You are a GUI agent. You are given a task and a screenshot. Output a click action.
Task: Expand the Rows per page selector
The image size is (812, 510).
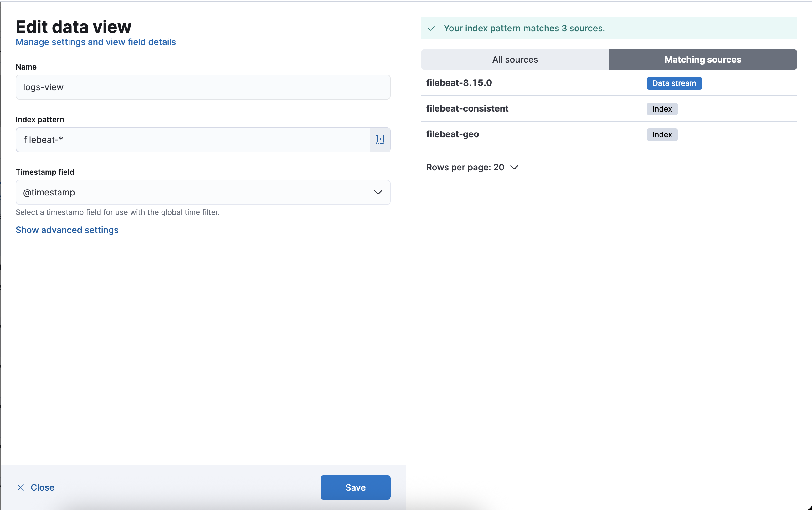pyautogui.click(x=472, y=167)
